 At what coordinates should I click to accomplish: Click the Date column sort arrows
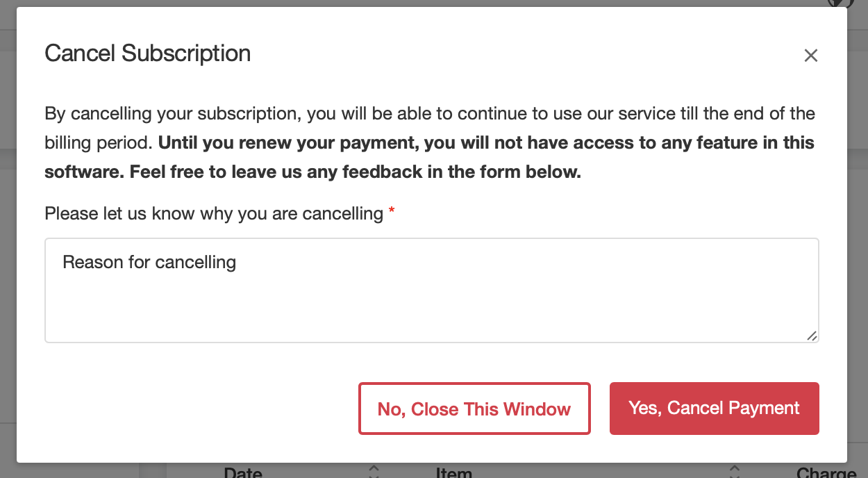point(374,472)
